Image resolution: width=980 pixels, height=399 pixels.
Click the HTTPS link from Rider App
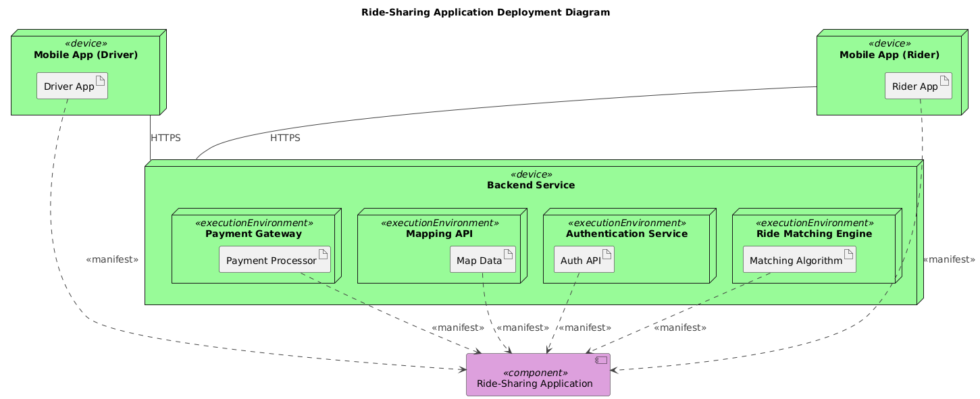click(284, 138)
